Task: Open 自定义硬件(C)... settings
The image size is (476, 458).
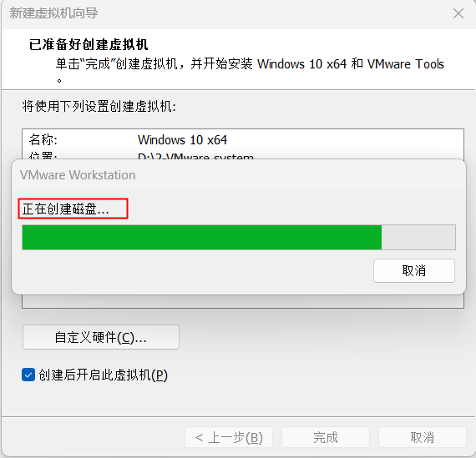Action: pos(101,337)
